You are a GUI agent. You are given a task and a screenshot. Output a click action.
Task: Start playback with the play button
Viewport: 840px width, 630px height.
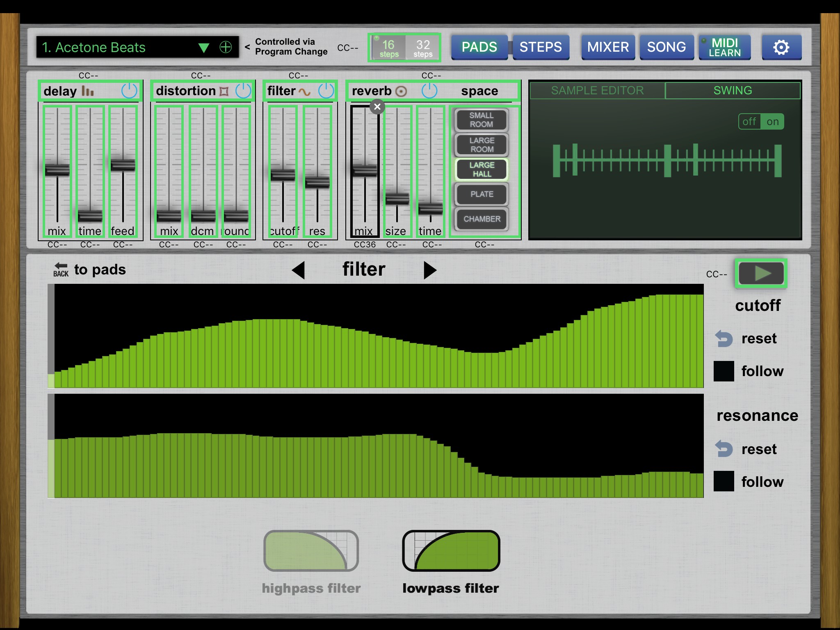click(x=761, y=273)
